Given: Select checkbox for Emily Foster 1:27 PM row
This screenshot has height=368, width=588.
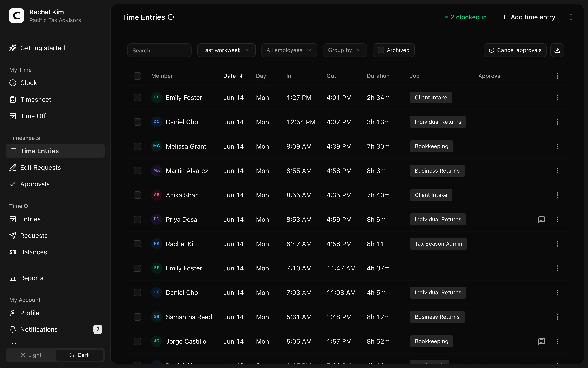Looking at the screenshot, I should 137,98.
